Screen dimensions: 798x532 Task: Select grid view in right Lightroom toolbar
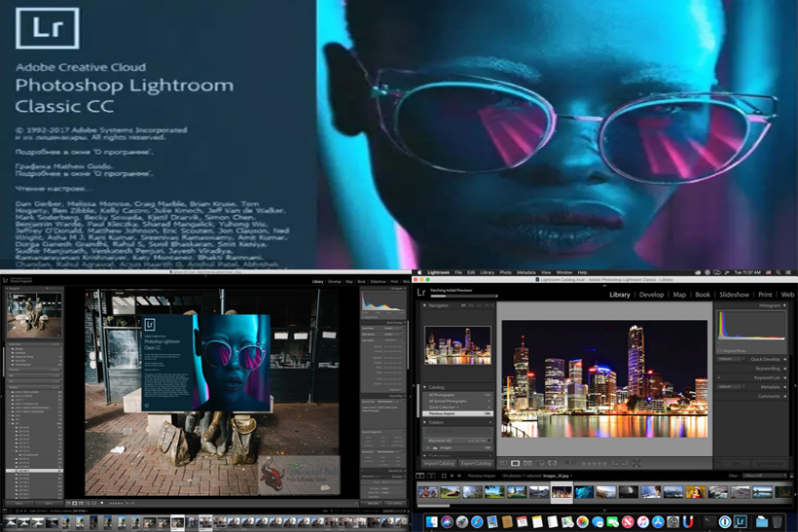coord(503,463)
